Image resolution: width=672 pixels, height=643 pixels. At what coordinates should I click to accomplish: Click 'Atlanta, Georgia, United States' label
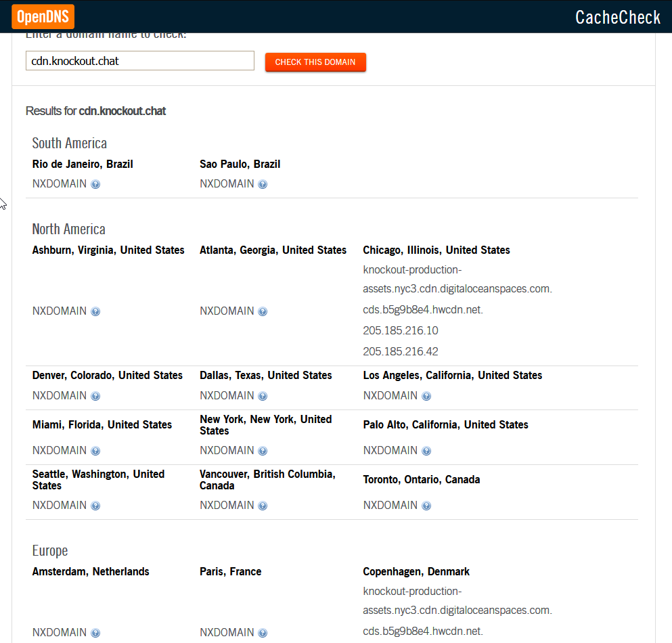[x=273, y=250]
